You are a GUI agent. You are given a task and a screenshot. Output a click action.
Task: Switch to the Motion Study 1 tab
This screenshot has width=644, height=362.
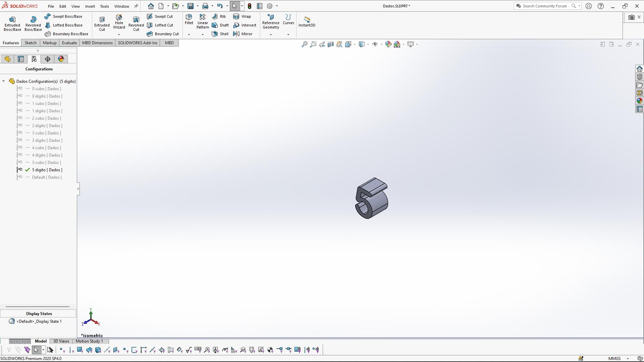(89, 341)
